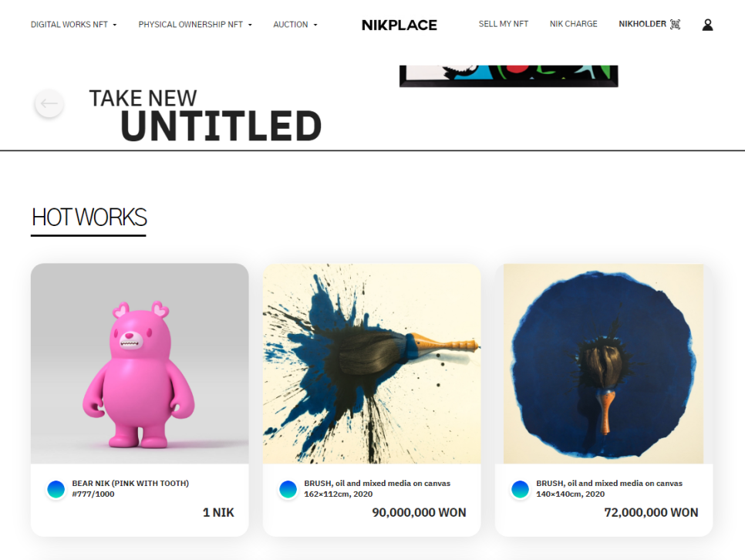
Task: Open the NIK Charge menu item
Action: [x=574, y=24]
